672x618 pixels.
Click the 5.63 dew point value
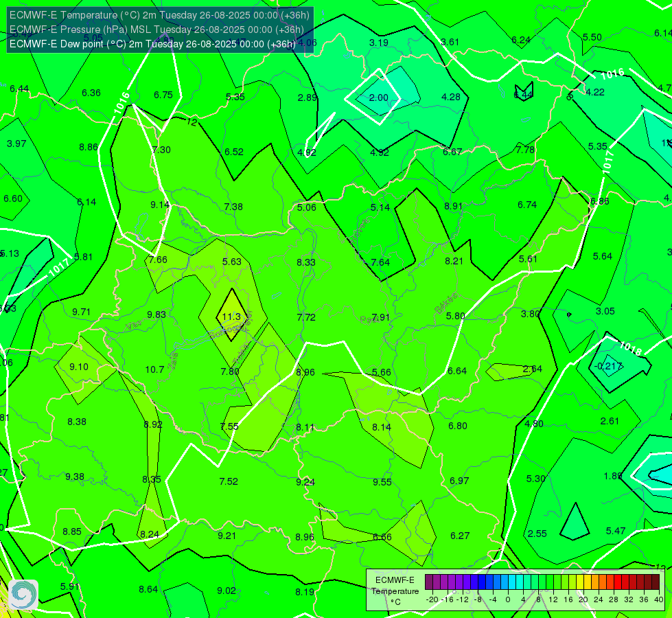pos(232,262)
